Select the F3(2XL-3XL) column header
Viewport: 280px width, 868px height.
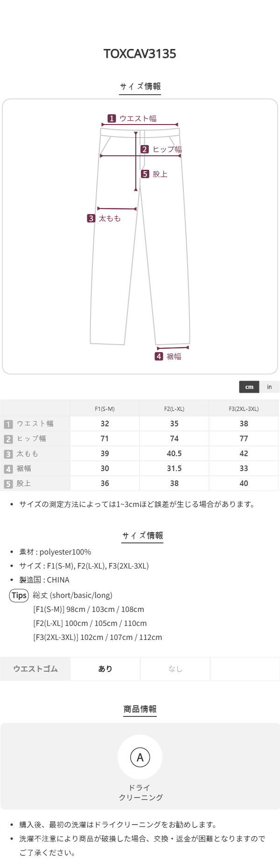point(244,409)
